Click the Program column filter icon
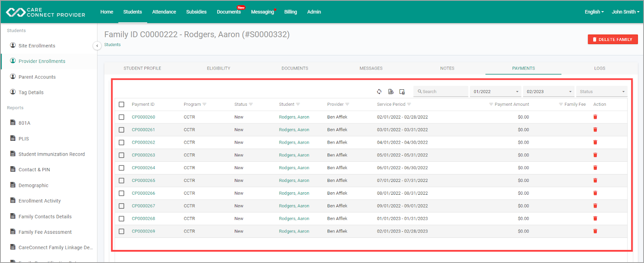644x263 pixels. pos(204,105)
